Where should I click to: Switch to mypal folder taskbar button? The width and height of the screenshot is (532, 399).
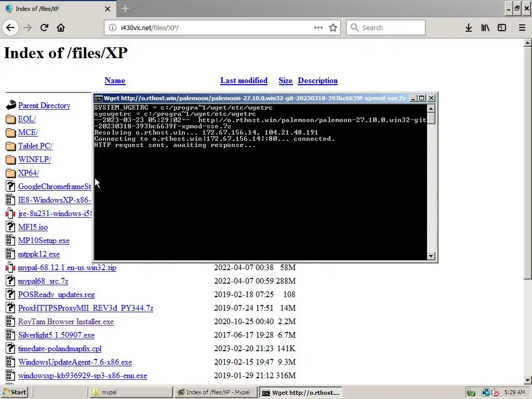click(x=130, y=392)
